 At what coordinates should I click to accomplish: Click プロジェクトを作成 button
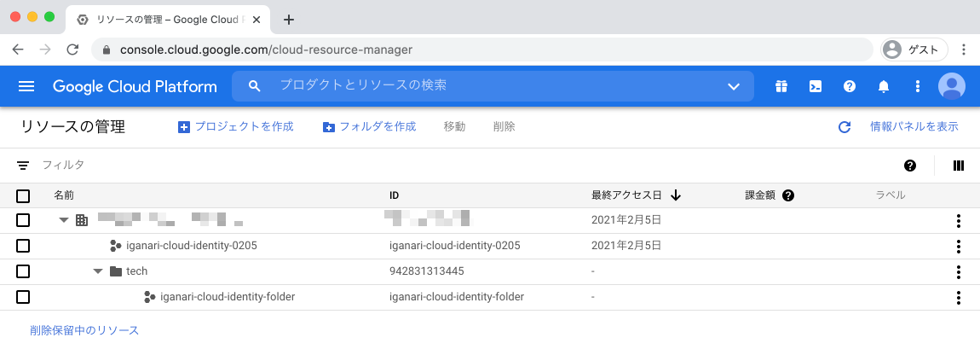point(236,127)
